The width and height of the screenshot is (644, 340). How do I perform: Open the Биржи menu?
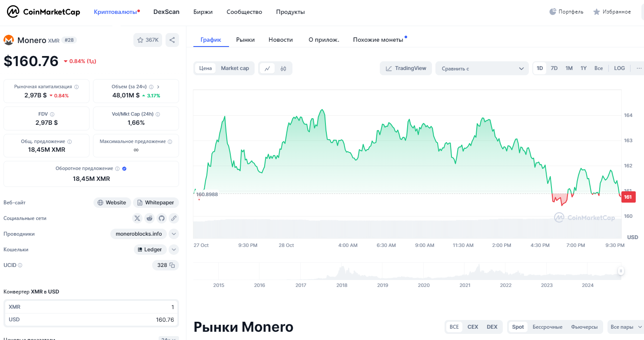(x=203, y=12)
